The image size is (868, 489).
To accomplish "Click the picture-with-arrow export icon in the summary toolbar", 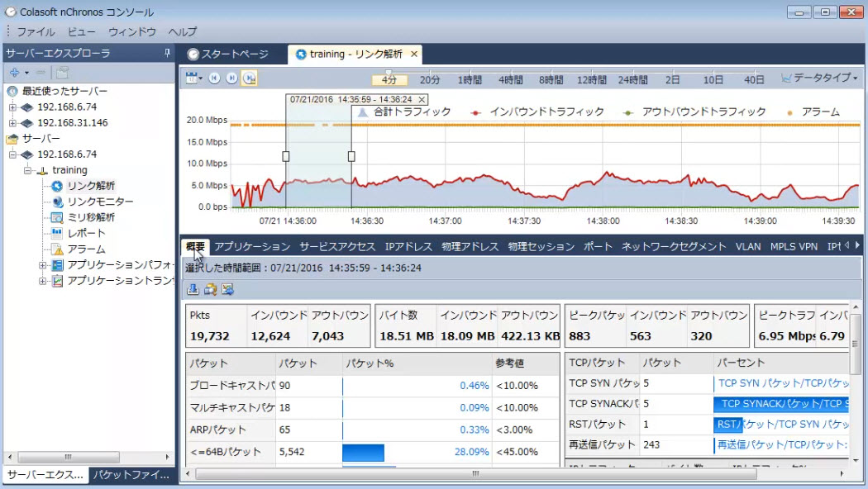I will [x=227, y=289].
